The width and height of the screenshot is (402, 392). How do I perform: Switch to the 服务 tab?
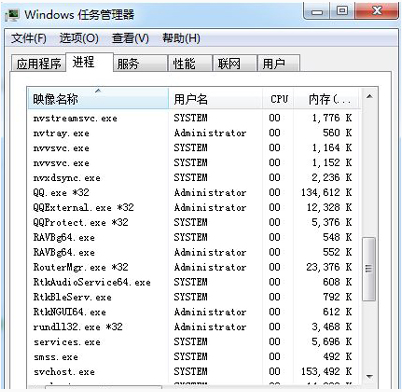click(x=140, y=63)
